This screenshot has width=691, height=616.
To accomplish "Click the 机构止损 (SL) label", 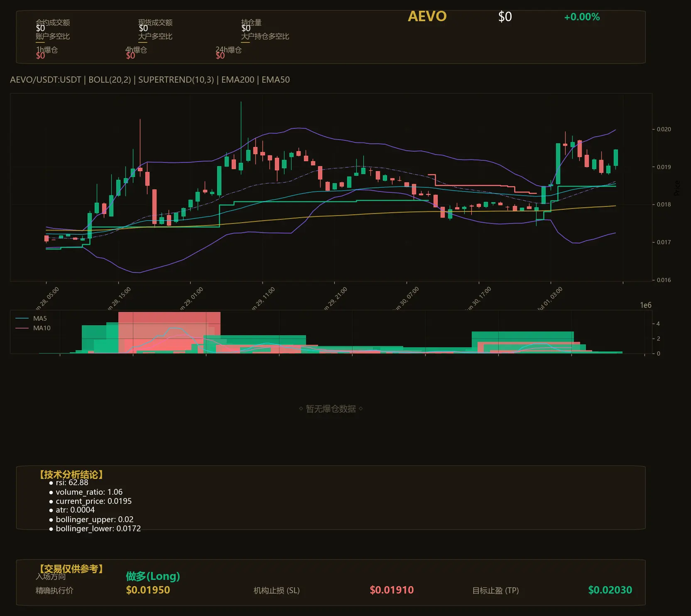I will pos(277,591).
